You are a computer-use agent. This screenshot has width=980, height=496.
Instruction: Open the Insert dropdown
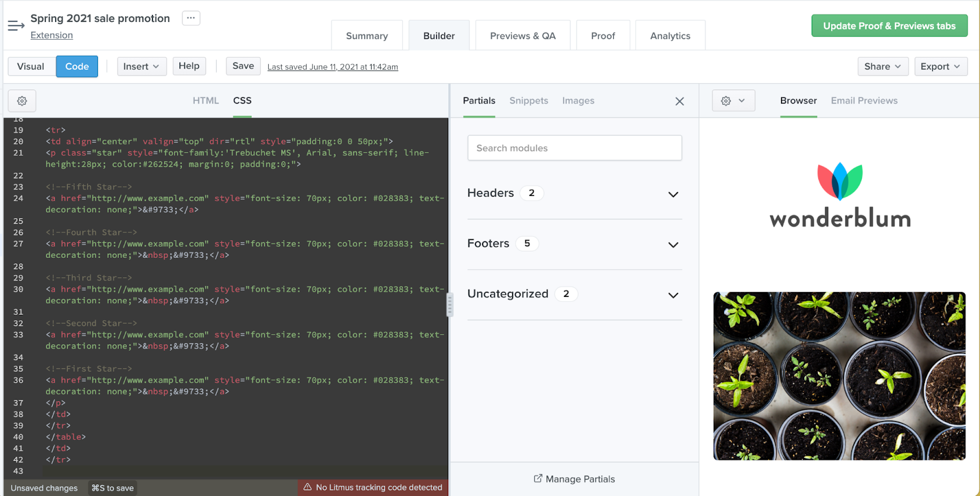[x=141, y=67]
